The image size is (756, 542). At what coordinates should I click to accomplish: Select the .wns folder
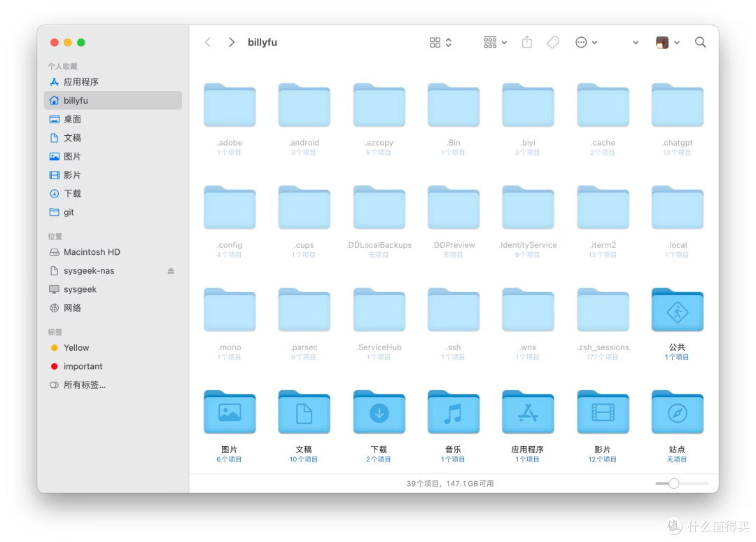pyautogui.click(x=528, y=310)
